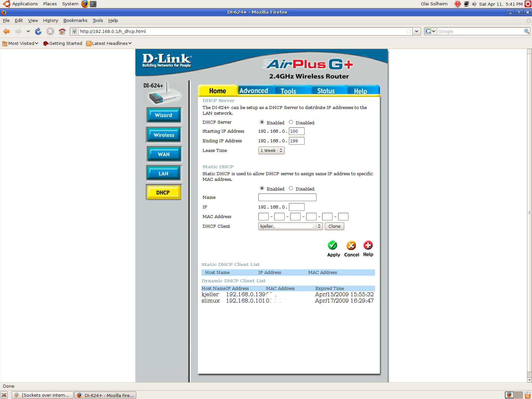Viewport: 532px width, 399px height.
Task: Expand the Most Visited bookmarks folder
Action: [x=20, y=43]
